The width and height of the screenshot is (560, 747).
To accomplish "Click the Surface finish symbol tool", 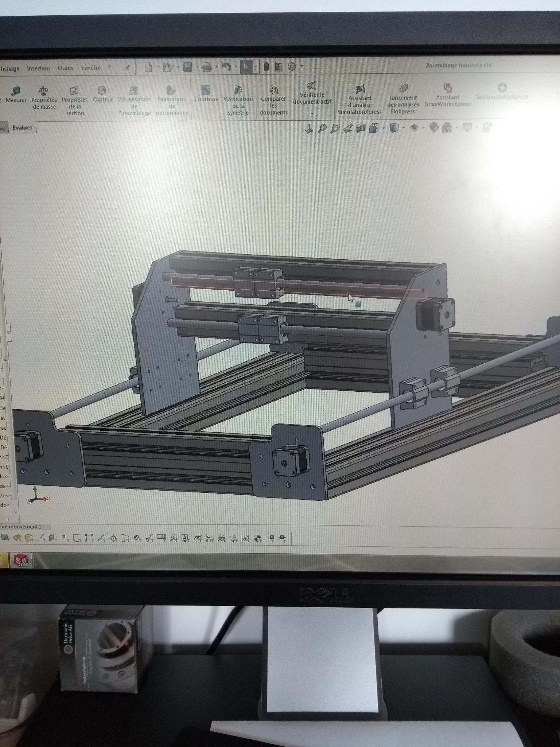I will [149, 538].
